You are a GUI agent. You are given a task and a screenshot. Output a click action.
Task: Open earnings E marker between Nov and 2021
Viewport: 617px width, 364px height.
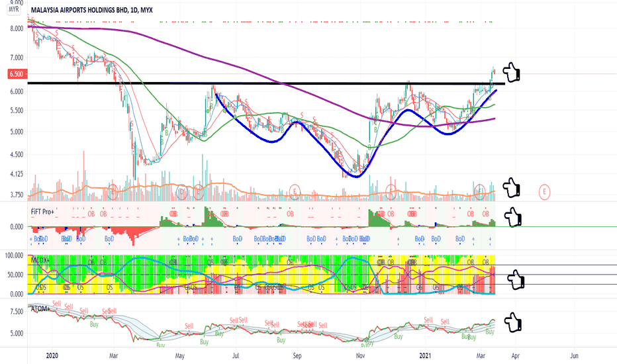tap(391, 192)
